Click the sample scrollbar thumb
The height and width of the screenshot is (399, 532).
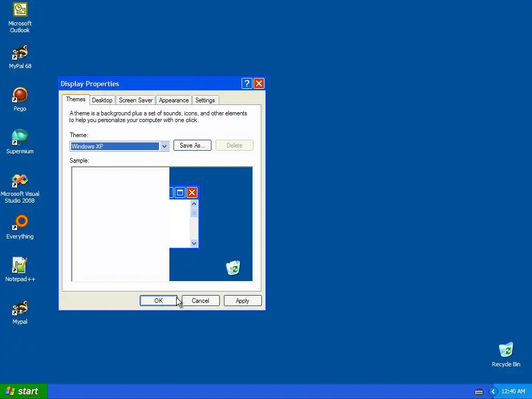click(194, 212)
